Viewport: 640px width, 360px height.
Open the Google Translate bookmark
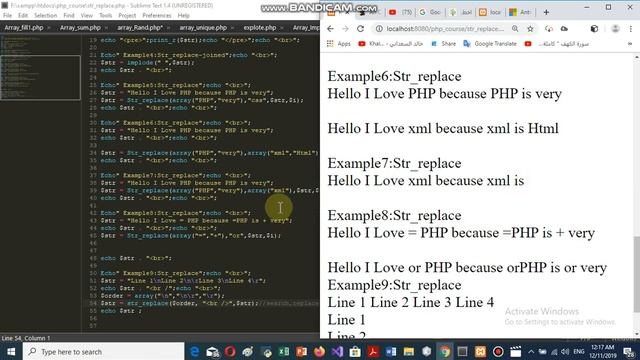point(490,44)
